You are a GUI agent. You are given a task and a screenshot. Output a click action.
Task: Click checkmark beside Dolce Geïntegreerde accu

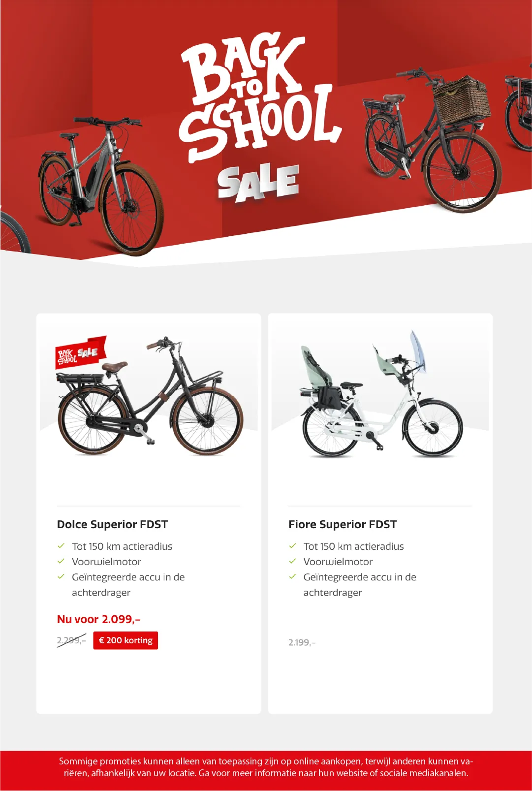coord(61,576)
